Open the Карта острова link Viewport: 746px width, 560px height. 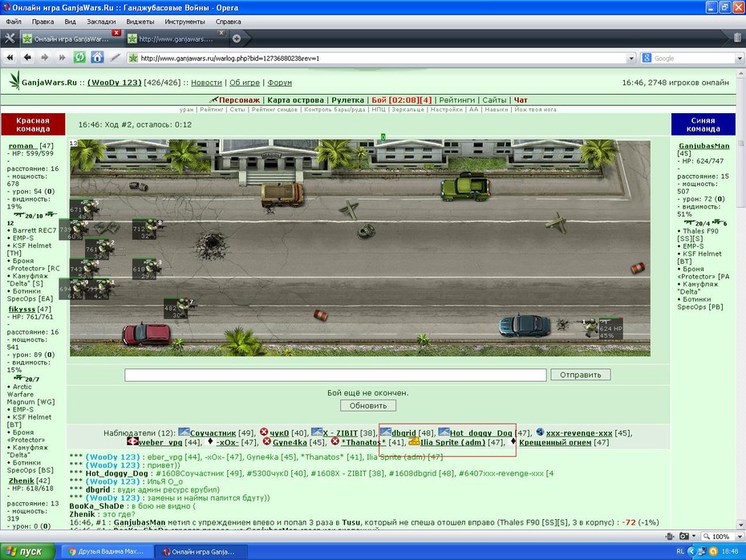(295, 100)
